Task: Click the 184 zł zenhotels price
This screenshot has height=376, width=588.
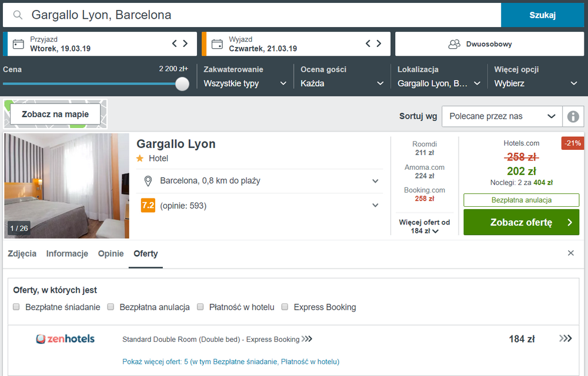Action: (x=522, y=339)
